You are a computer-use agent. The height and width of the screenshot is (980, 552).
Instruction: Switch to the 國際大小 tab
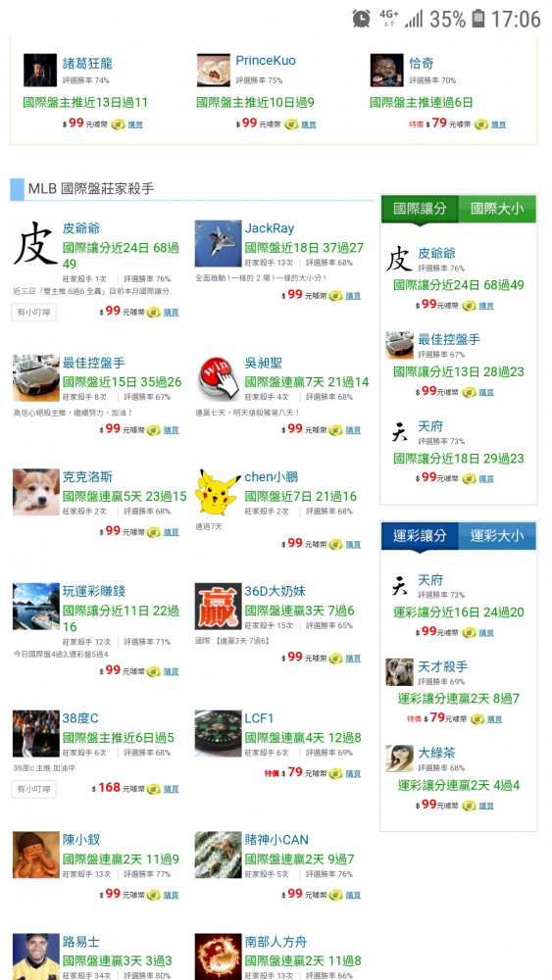point(497,209)
